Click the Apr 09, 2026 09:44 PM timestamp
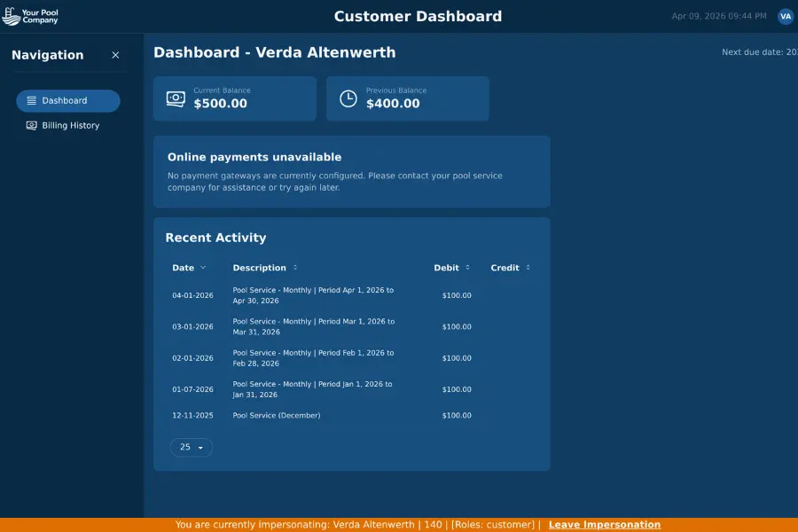The height and width of the screenshot is (532, 798). pos(718,16)
